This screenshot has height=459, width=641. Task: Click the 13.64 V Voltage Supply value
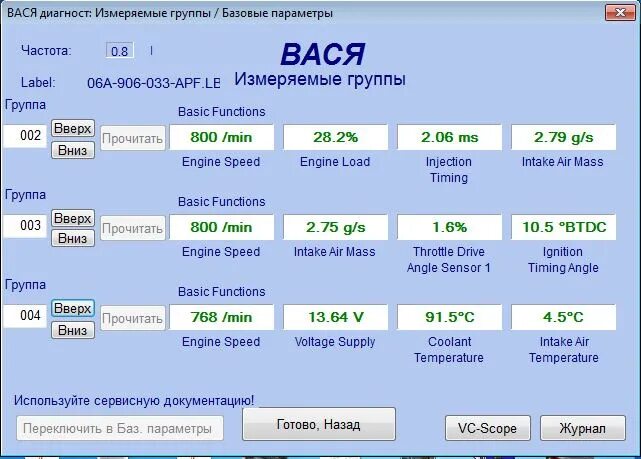click(x=336, y=317)
